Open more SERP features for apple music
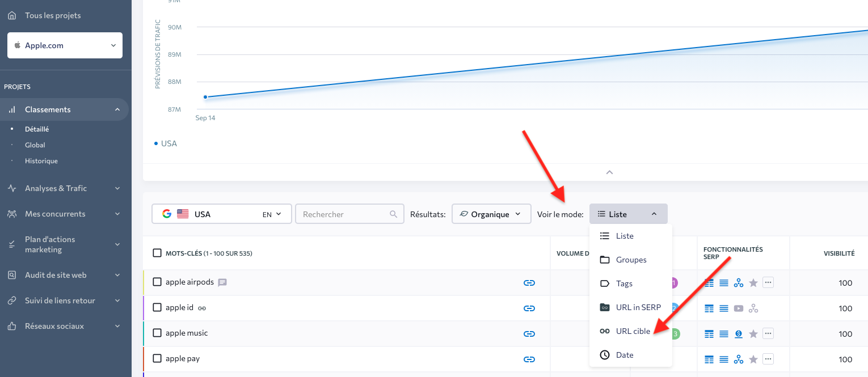The width and height of the screenshot is (868, 377). pos(768,333)
